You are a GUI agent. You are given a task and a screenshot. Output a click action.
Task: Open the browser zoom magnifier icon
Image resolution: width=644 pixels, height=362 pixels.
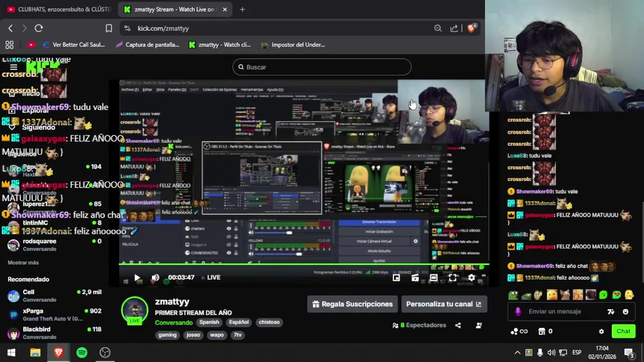point(438,28)
